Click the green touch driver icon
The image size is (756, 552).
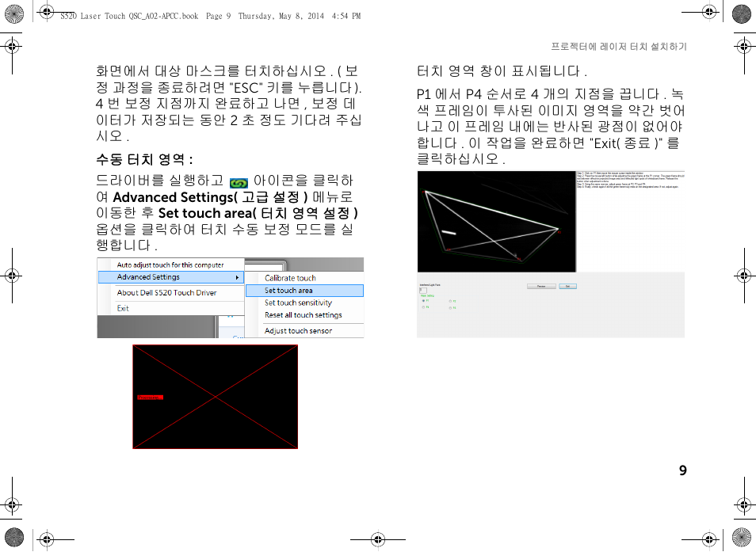(239, 183)
